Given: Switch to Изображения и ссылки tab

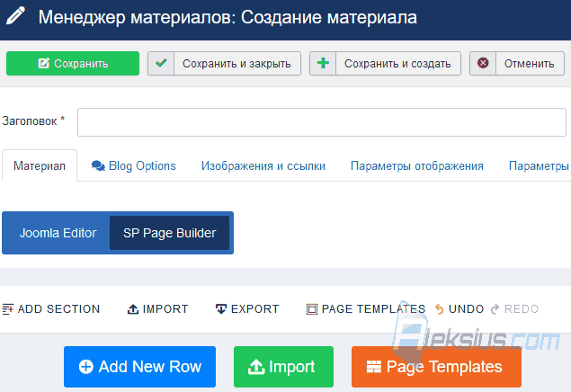Looking at the screenshot, I should (263, 166).
